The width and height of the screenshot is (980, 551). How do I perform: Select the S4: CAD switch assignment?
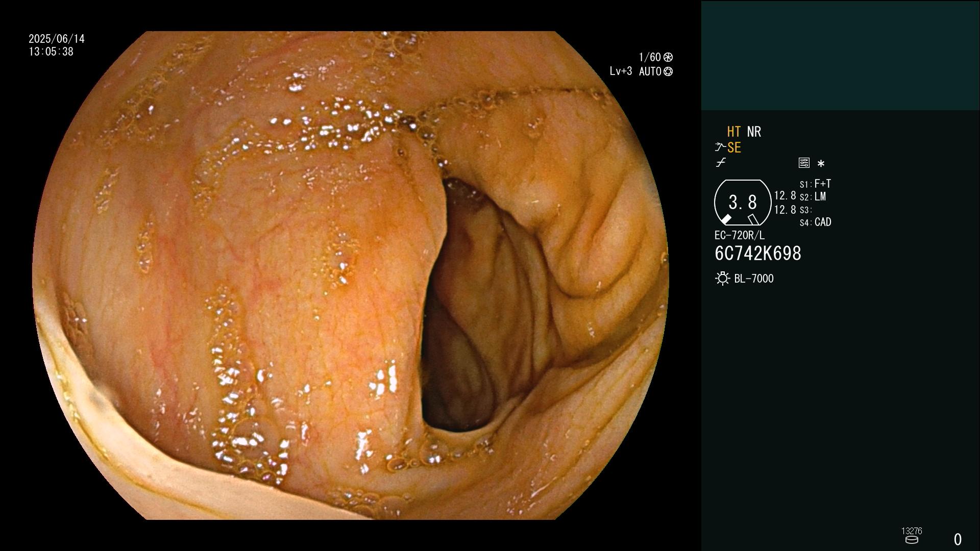815,222
